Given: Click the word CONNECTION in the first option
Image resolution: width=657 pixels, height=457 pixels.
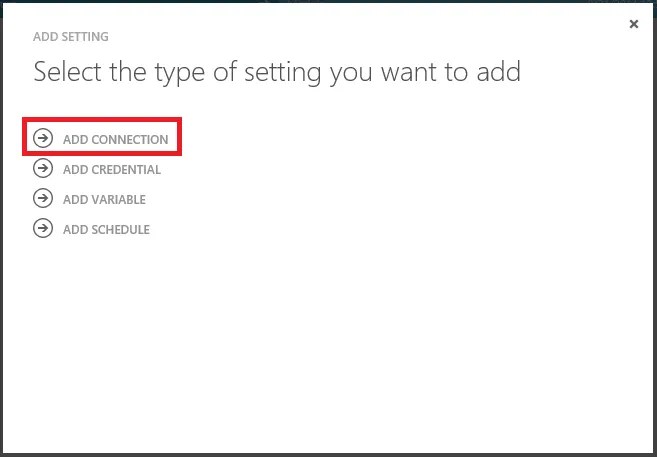Looking at the screenshot, I should click(x=130, y=139).
